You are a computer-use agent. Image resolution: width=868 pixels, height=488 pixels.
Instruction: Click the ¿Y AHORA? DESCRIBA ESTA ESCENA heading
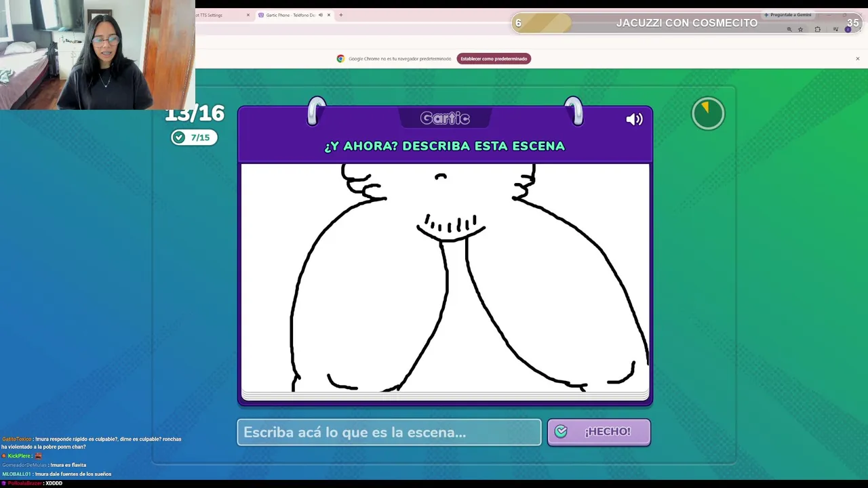point(444,146)
